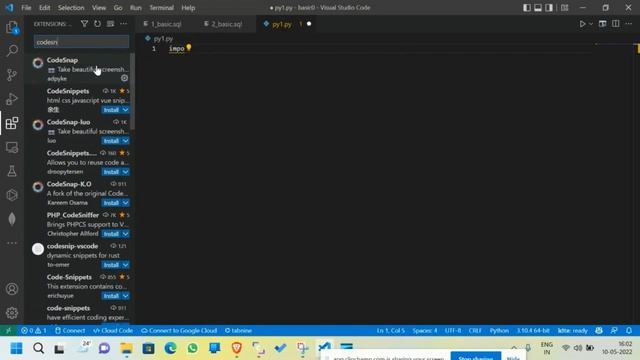Click the UTF-8 encoding indicator
Viewport: 640px width, 360px height.
pyautogui.click(x=453, y=331)
